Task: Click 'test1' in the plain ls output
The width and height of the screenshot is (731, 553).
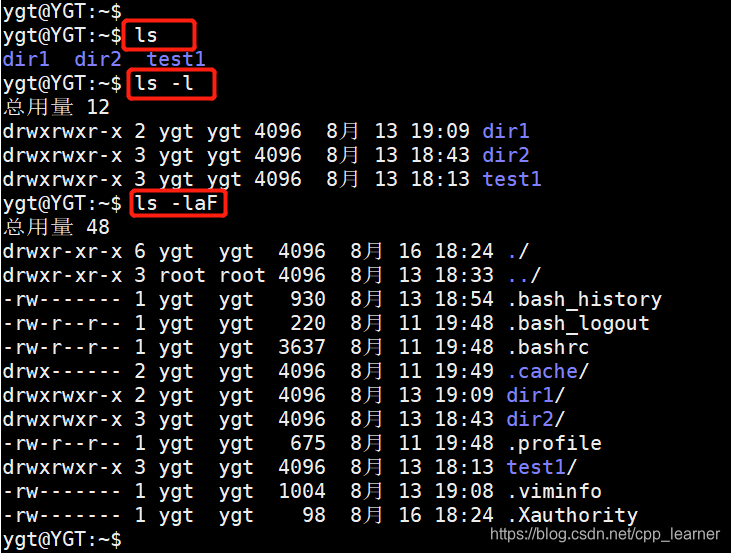Action: click(176, 59)
